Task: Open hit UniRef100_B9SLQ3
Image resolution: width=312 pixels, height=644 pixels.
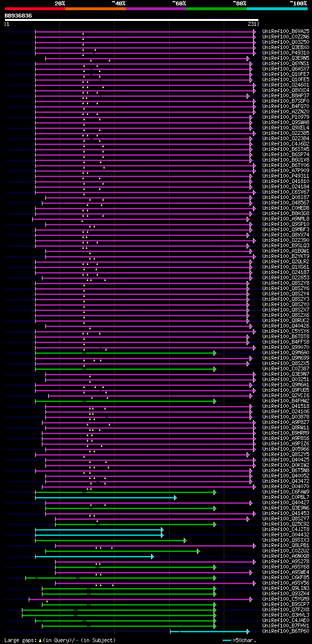Action: point(286,245)
